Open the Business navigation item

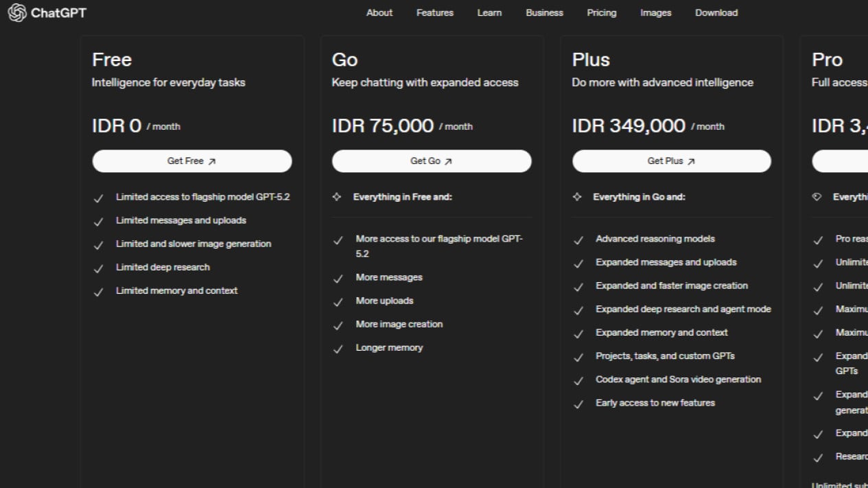coord(544,12)
